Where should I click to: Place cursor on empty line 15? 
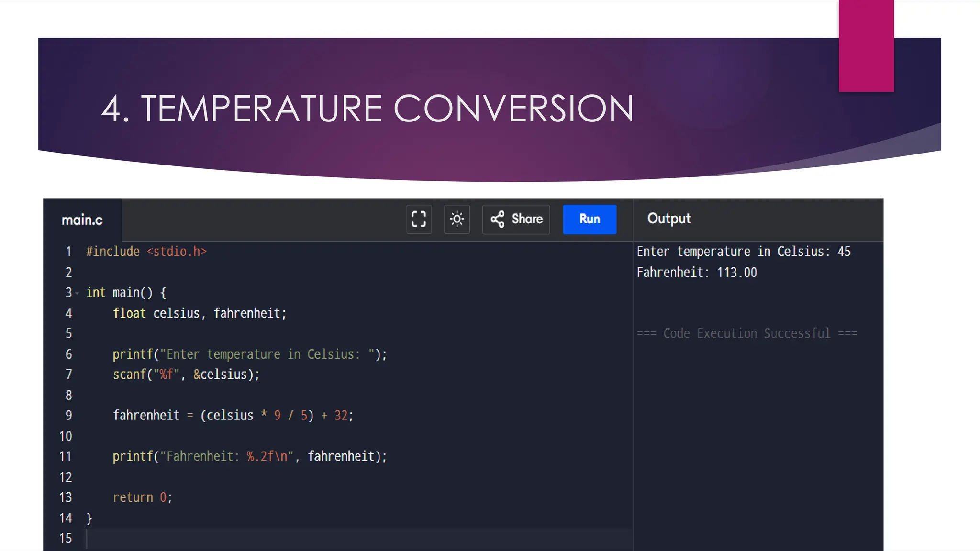359,539
